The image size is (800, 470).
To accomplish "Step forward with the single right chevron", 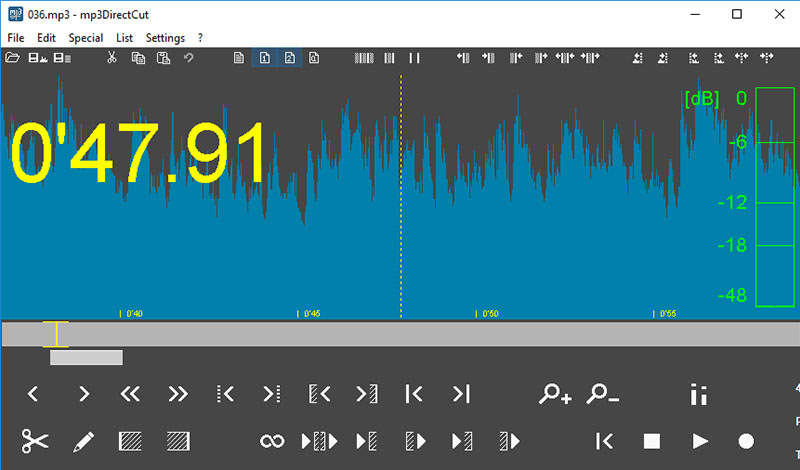I will [84, 393].
